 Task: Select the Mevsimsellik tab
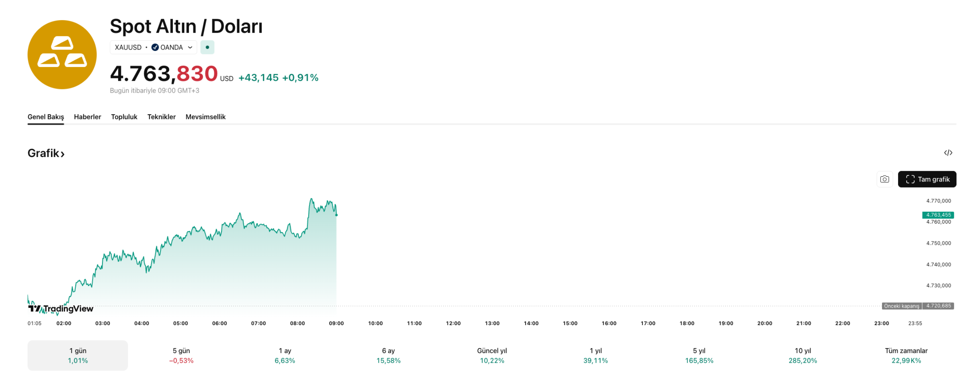[206, 117]
